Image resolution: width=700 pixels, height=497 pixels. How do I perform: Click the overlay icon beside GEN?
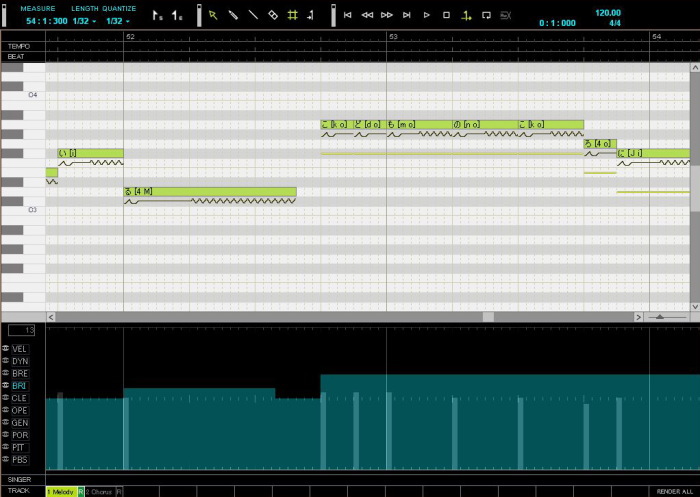5,422
